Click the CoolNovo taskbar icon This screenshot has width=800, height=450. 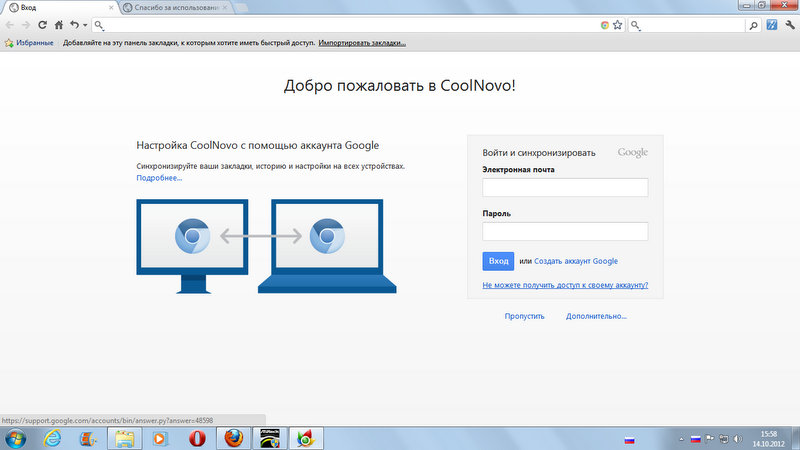(306, 438)
